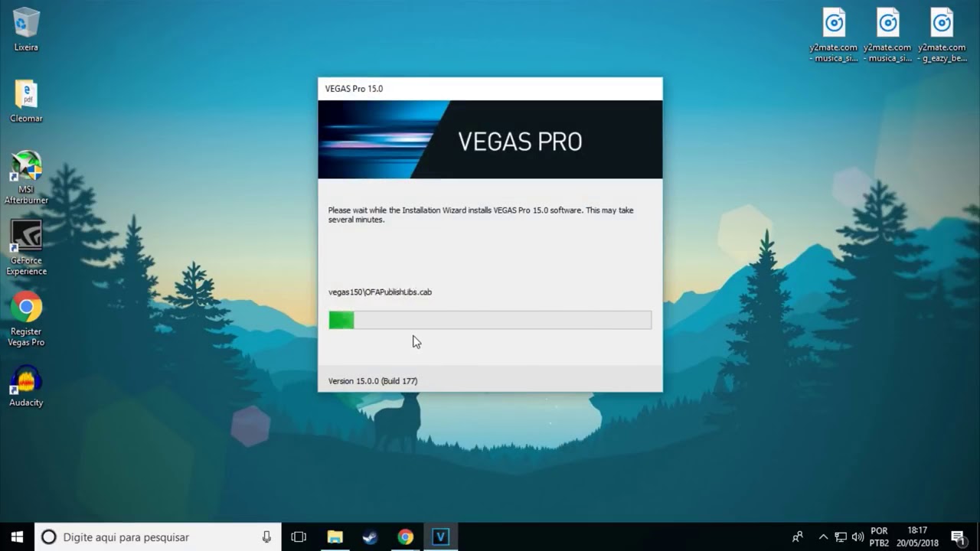Open the Lixeira recycle bin icon
Image resolution: width=980 pixels, height=551 pixels.
coord(26,29)
